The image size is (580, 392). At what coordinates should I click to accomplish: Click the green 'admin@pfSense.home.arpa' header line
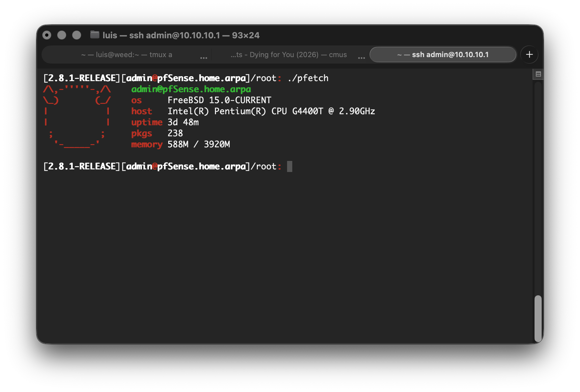(191, 89)
